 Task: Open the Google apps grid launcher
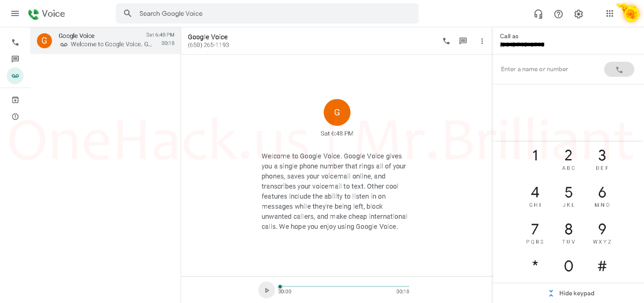(x=610, y=13)
